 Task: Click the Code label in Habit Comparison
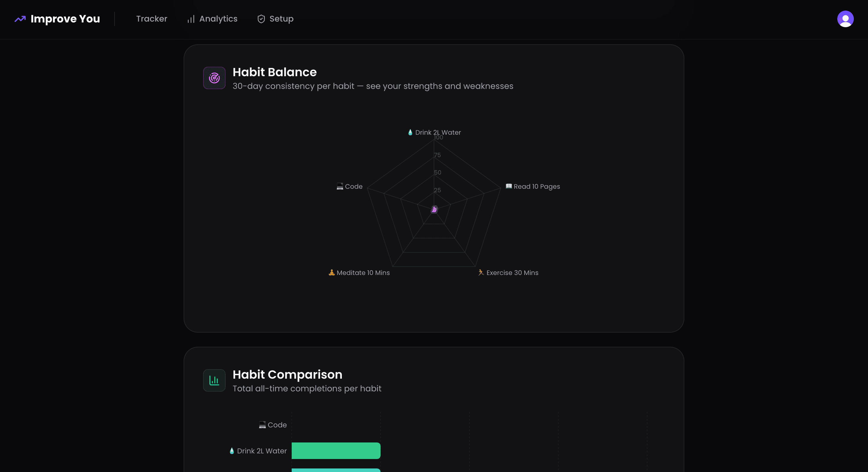277,425
